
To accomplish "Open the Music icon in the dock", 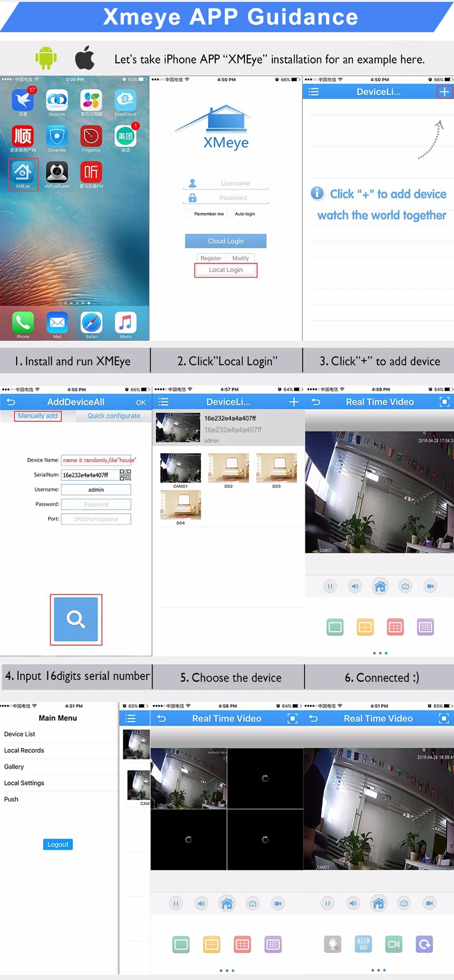I will pos(125,323).
